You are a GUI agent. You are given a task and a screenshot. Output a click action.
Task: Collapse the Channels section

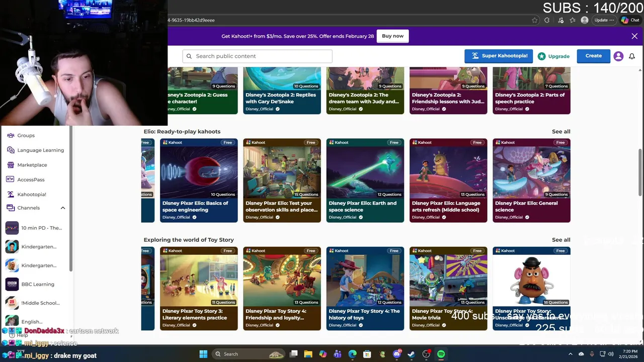63,208
